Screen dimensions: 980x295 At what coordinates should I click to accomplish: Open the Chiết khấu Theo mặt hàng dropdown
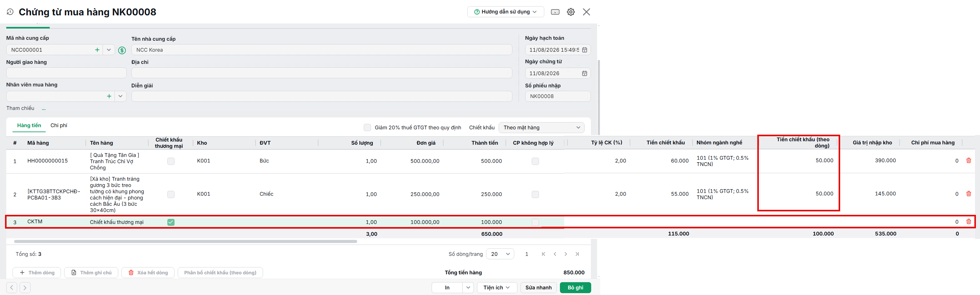coord(541,127)
